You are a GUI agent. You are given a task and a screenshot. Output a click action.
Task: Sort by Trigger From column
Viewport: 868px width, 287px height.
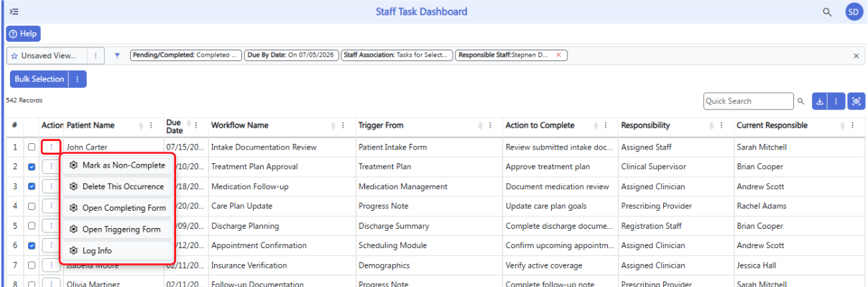pyautogui.click(x=480, y=125)
